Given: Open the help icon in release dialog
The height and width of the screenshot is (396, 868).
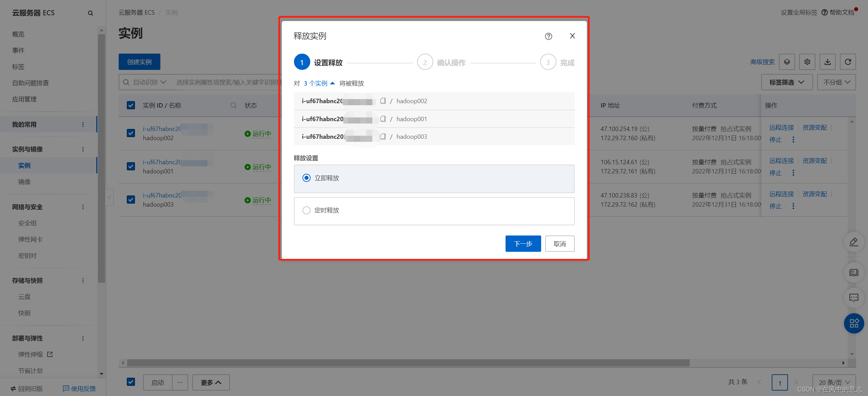Looking at the screenshot, I should coord(548,36).
